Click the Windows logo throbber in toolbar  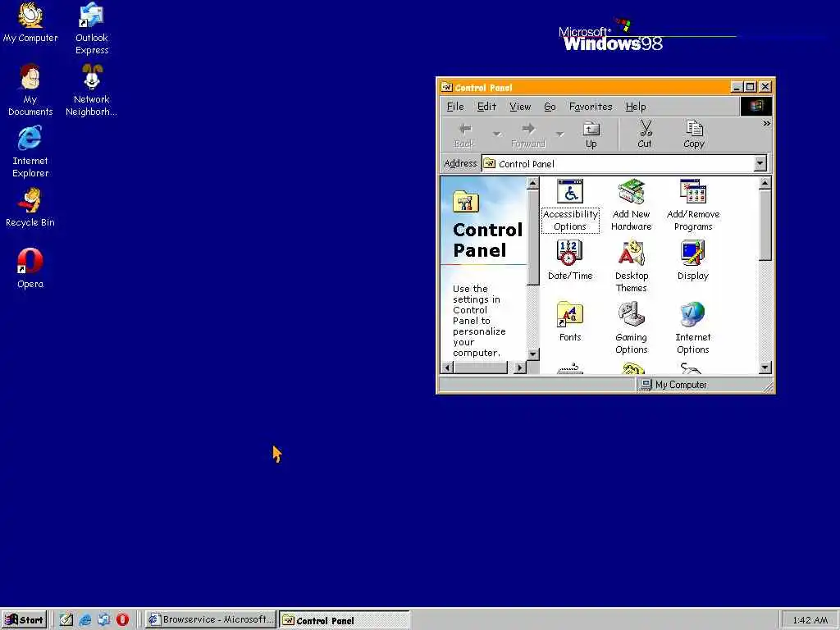click(x=756, y=106)
